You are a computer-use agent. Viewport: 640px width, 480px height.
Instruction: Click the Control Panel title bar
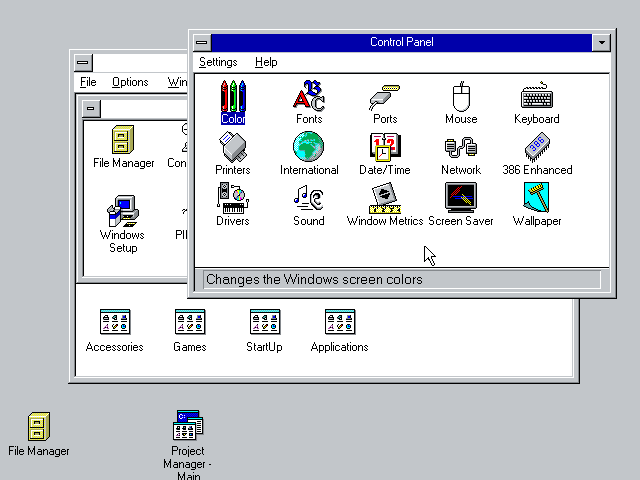pos(402,42)
